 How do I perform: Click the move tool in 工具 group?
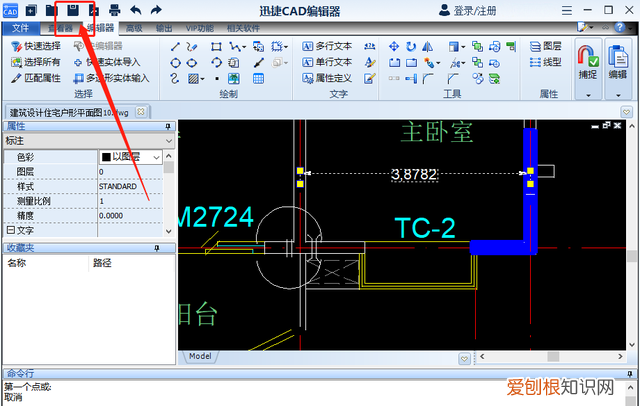tap(393, 46)
